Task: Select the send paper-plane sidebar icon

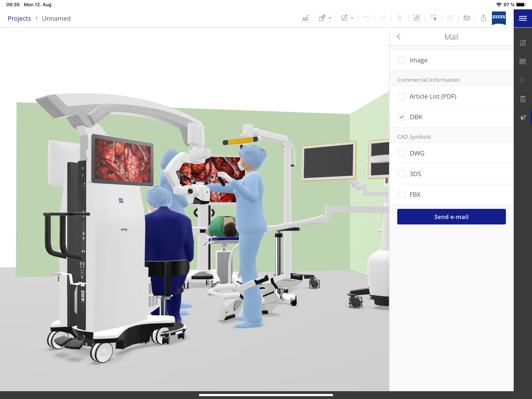Action: click(523, 117)
